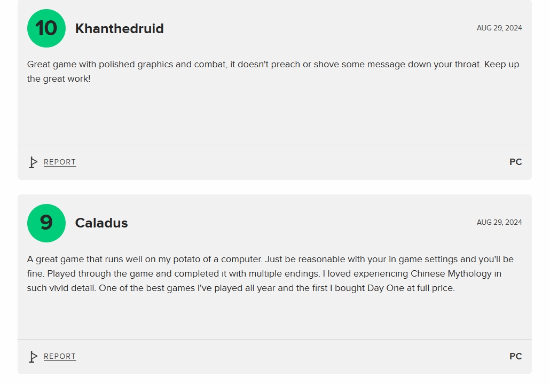
Task: Click the review text starting 'A great game that runs'
Action: 270,273
